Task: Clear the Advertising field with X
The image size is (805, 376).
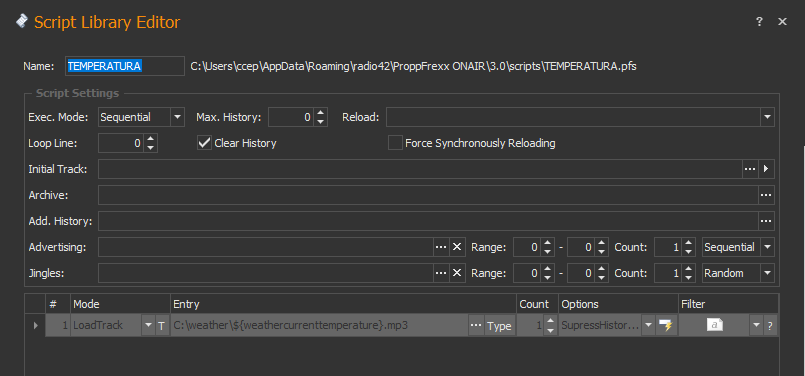Action: (x=456, y=247)
